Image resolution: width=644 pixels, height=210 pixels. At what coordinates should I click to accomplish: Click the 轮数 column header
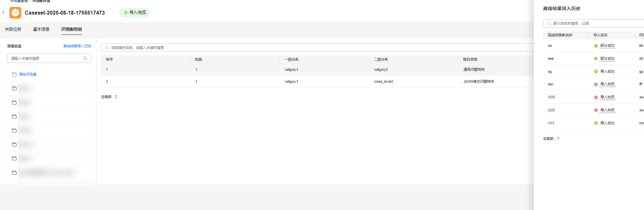click(x=199, y=59)
